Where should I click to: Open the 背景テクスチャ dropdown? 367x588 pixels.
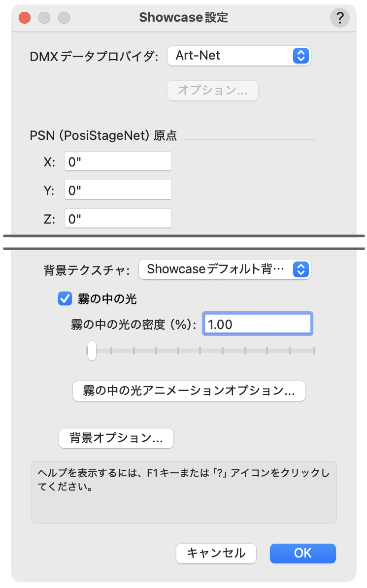[x=224, y=269]
